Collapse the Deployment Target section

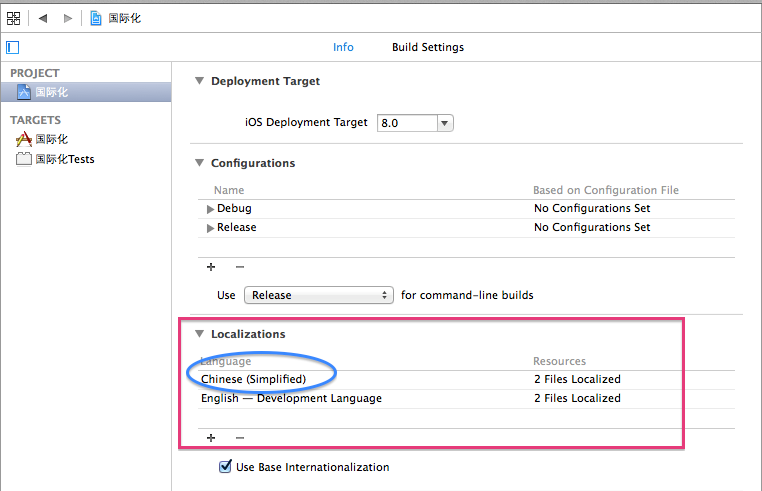click(199, 81)
